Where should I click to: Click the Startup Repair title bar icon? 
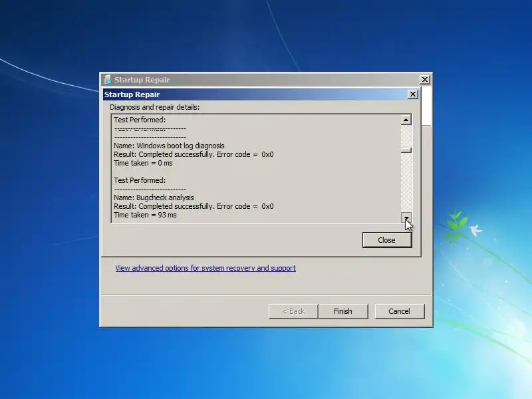pos(108,80)
